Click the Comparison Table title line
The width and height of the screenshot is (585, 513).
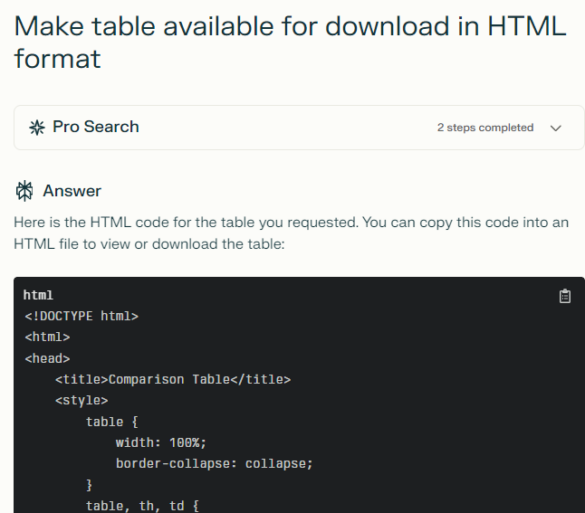(x=173, y=379)
